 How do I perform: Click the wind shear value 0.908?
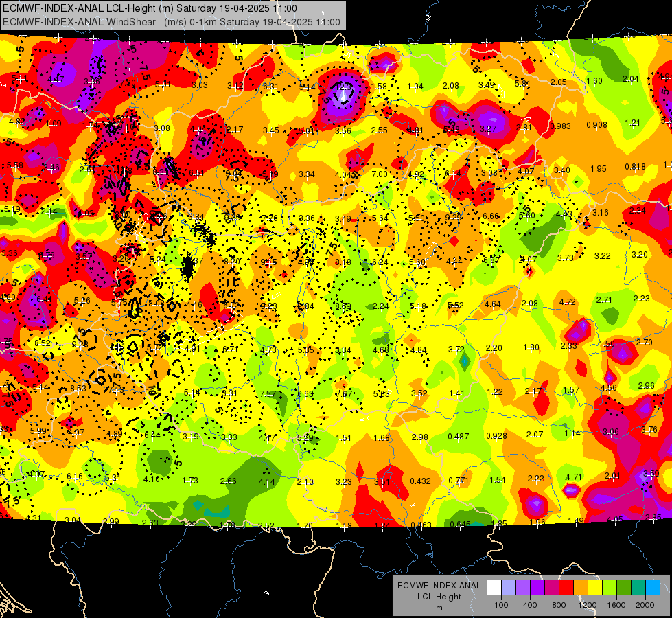coord(596,125)
